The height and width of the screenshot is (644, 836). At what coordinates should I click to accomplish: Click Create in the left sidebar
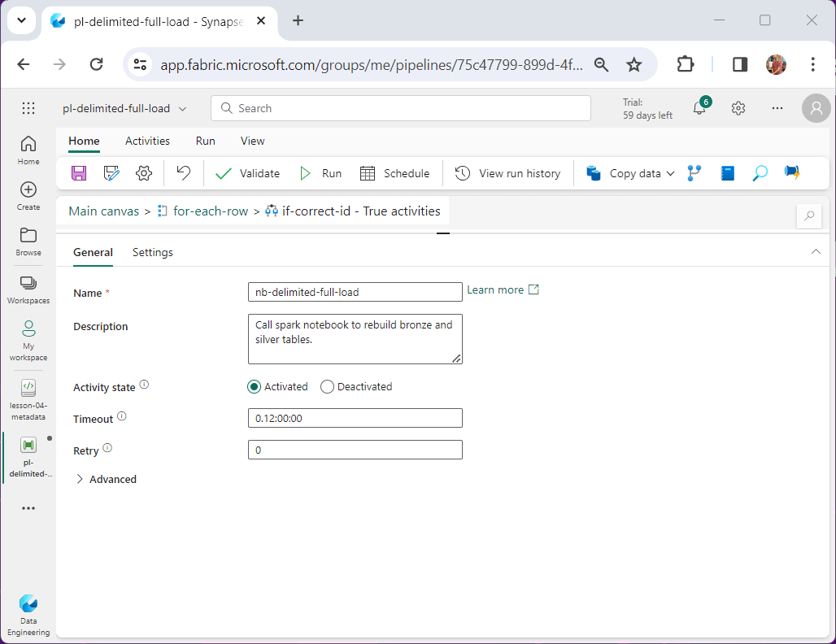click(28, 196)
